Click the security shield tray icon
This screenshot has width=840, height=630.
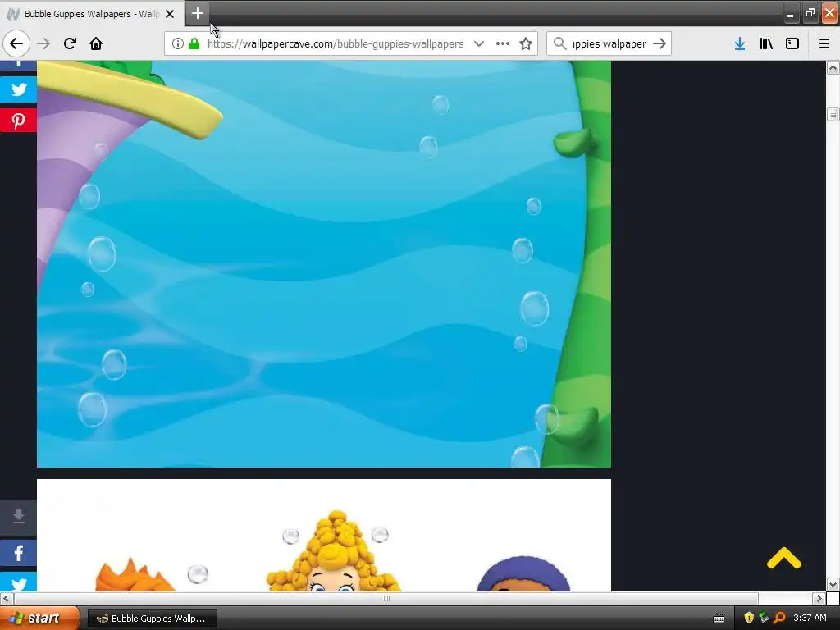click(749, 619)
